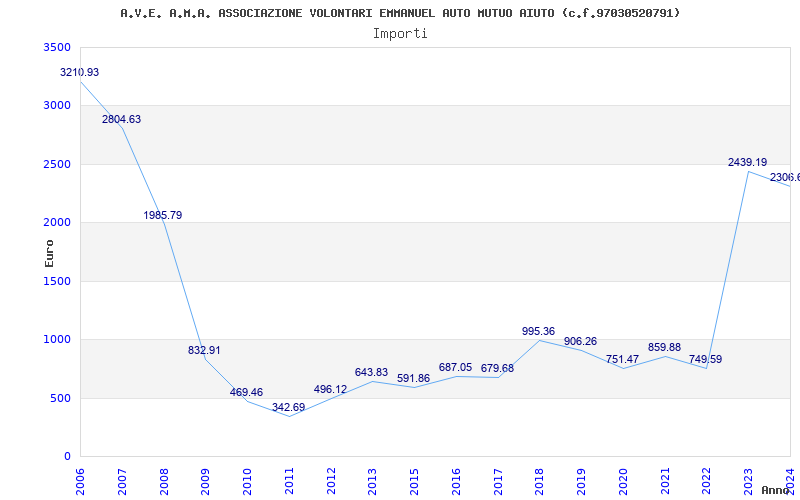Click the 2019 x-axis year label

[x=581, y=481]
